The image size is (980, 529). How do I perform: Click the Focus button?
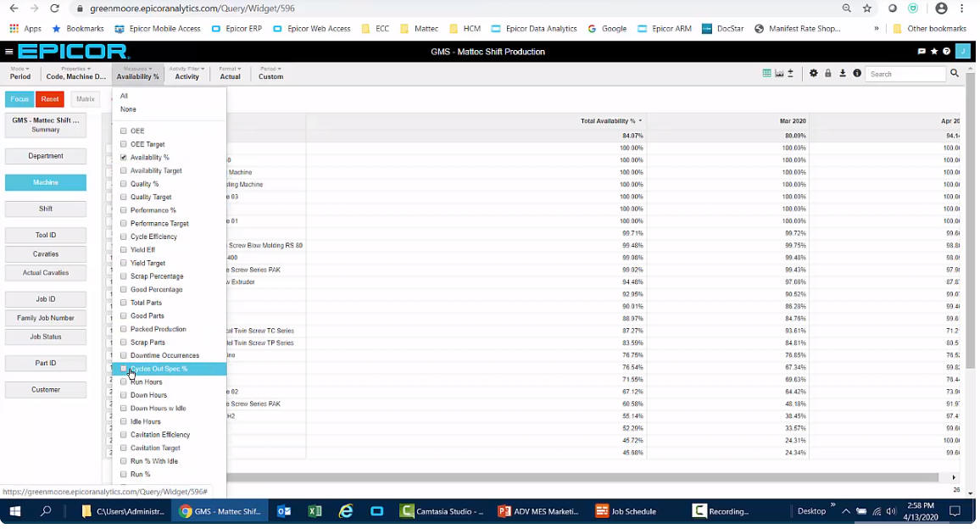click(x=19, y=99)
